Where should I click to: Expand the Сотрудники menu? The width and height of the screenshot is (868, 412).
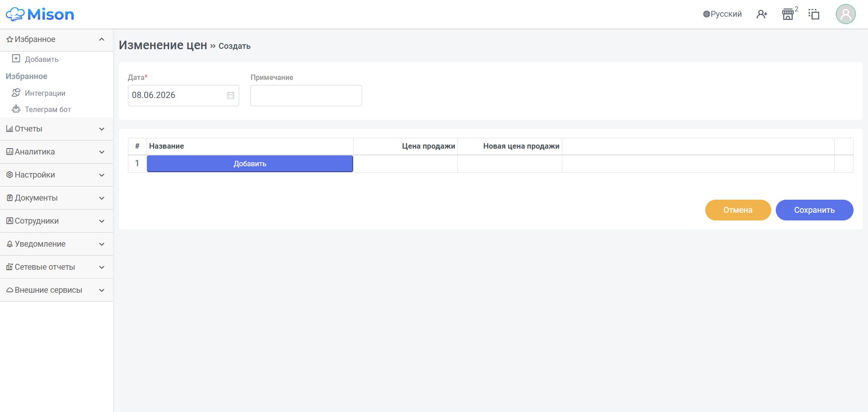57,221
